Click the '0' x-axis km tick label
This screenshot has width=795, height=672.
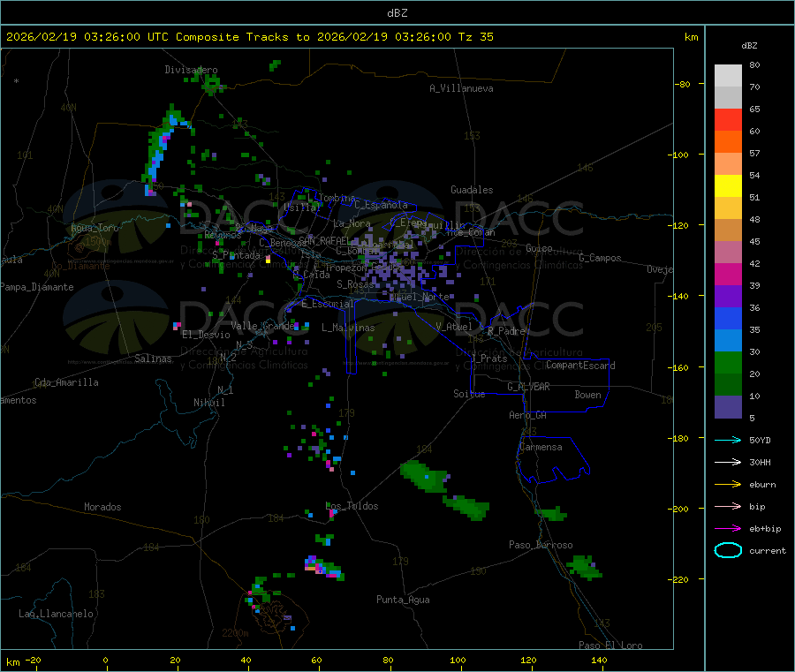tap(105, 660)
